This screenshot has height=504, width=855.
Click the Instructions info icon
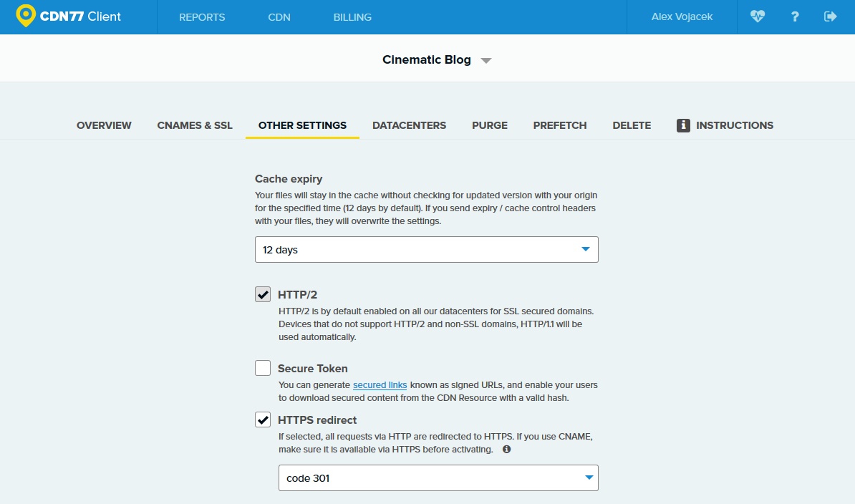(683, 125)
